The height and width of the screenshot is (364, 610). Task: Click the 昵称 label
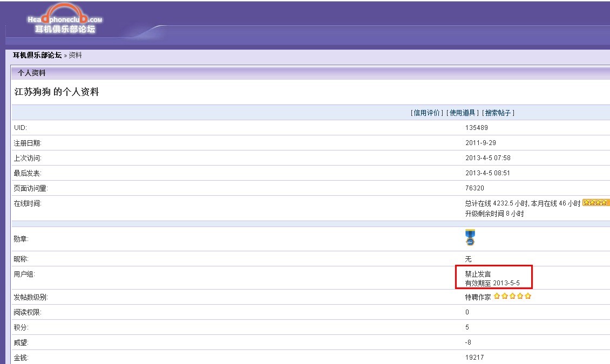(21, 259)
